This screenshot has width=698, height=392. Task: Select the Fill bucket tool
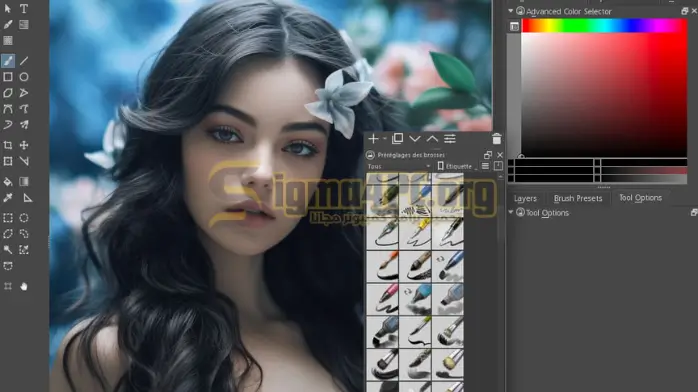click(x=8, y=182)
